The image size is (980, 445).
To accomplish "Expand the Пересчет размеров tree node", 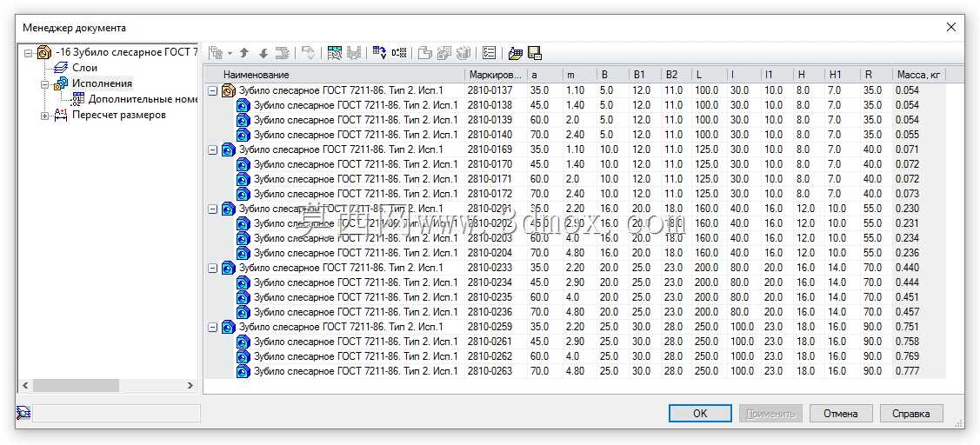I will point(45,116).
